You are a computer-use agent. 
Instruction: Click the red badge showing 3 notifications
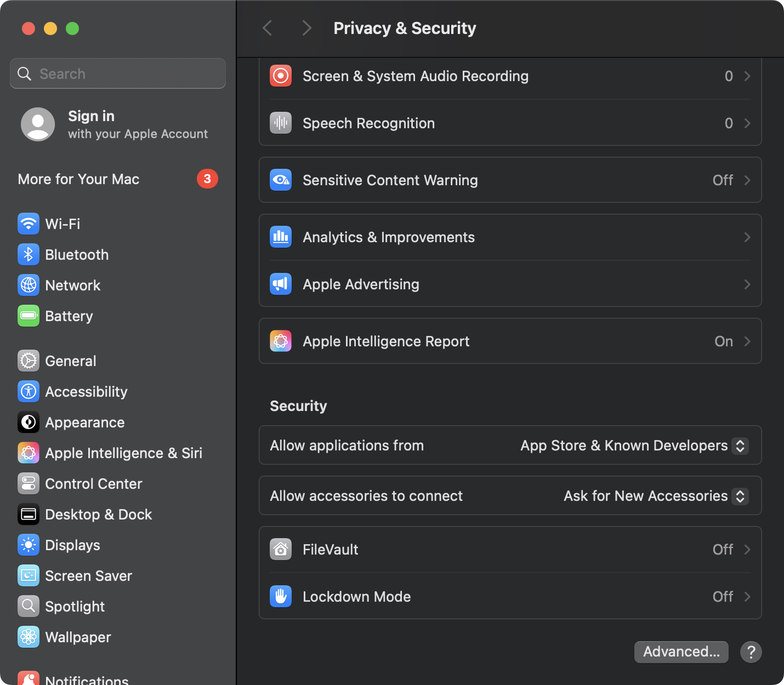pyautogui.click(x=207, y=179)
